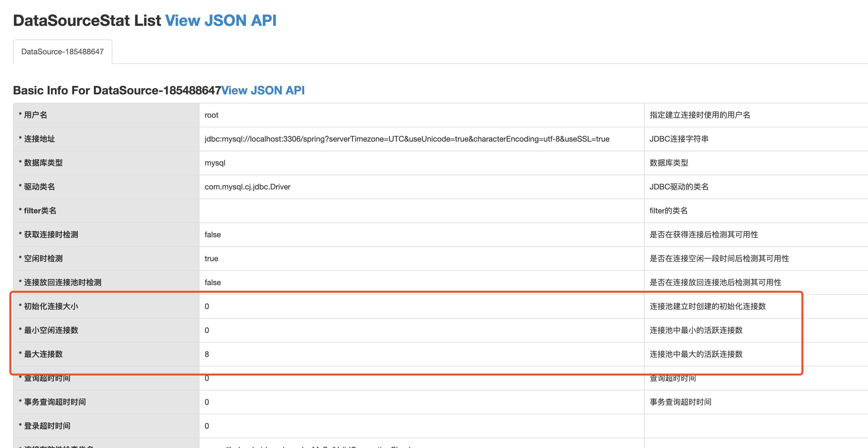
Task: Select the 0 value for 初始化连接大小
Action: (x=207, y=307)
